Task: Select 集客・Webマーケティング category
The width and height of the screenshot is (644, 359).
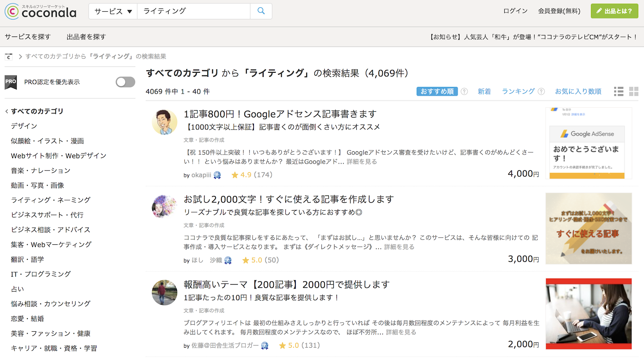Action: coord(52,245)
